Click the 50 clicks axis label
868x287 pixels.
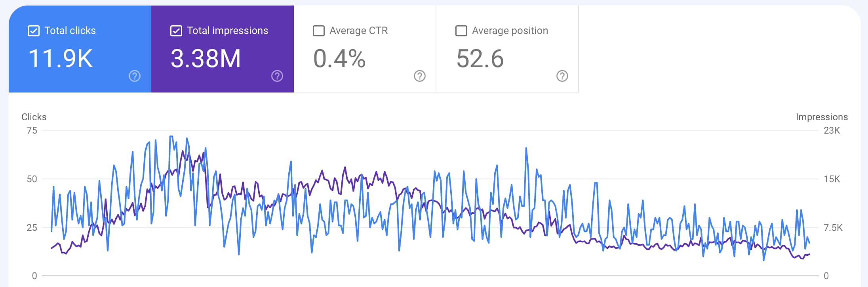(32, 179)
